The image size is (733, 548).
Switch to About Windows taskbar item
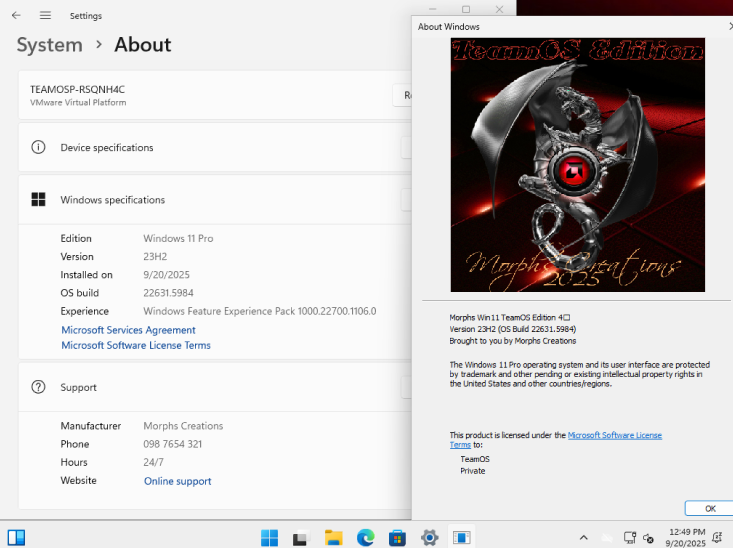(x=461, y=537)
